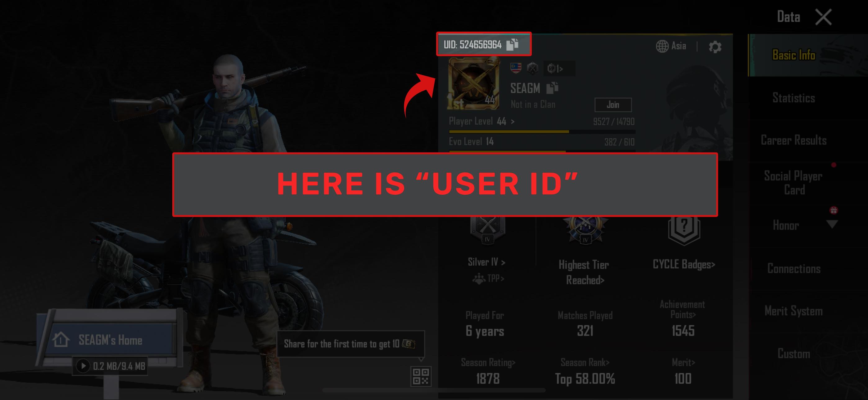Expand the Honor dropdown arrow

(x=832, y=224)
